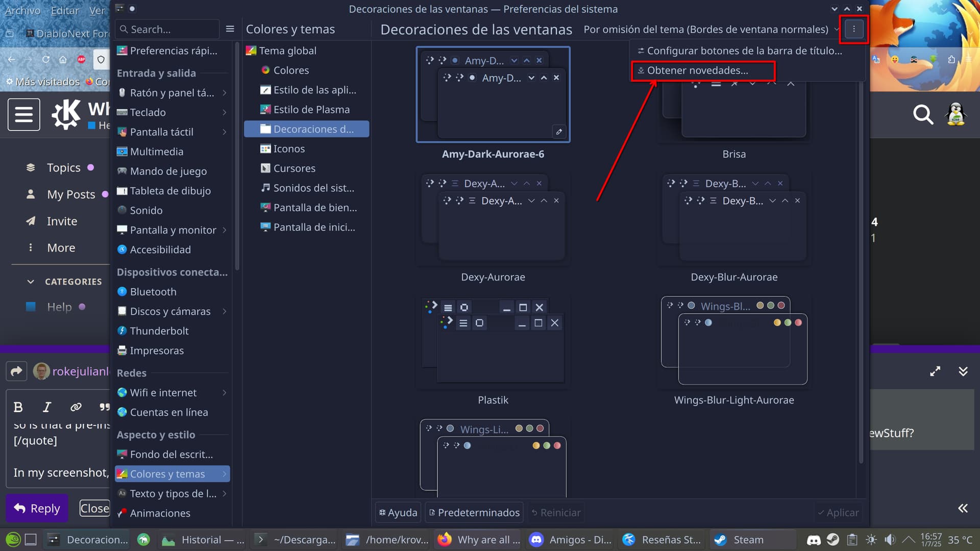Expand Ratón y panel táctil submenu
Screen dimensions: 980x551
tap(224, 93)
